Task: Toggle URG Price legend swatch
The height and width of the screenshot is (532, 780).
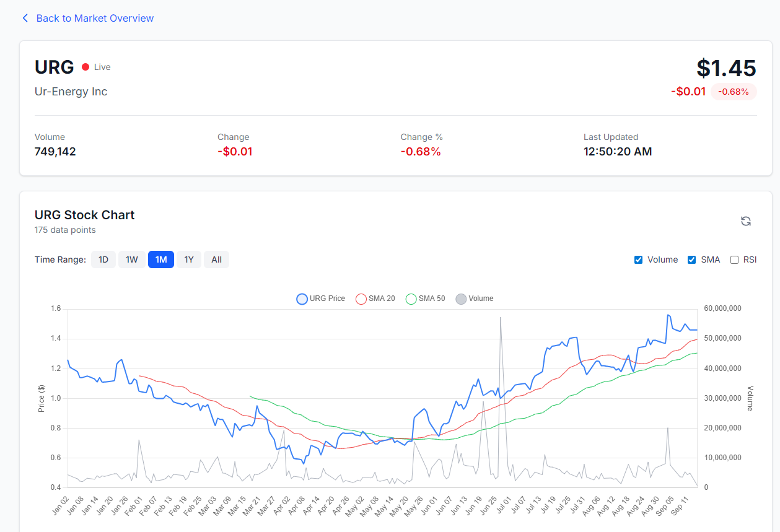Action: click(x=302, y=299)
